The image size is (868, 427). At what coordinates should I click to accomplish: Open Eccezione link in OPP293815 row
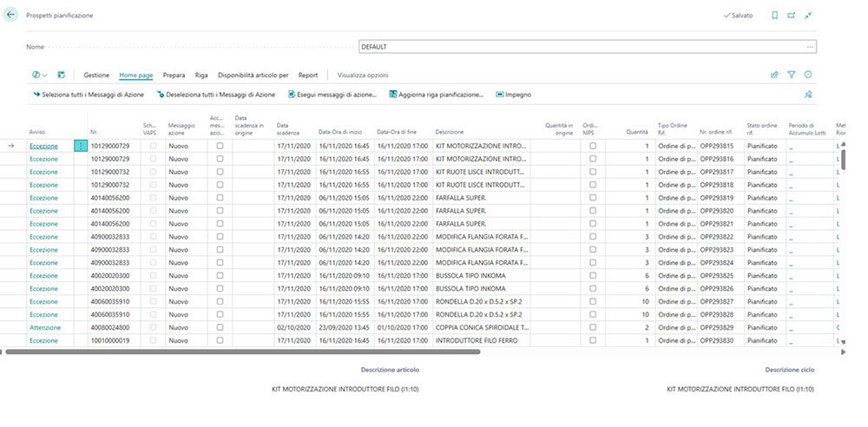43,146
